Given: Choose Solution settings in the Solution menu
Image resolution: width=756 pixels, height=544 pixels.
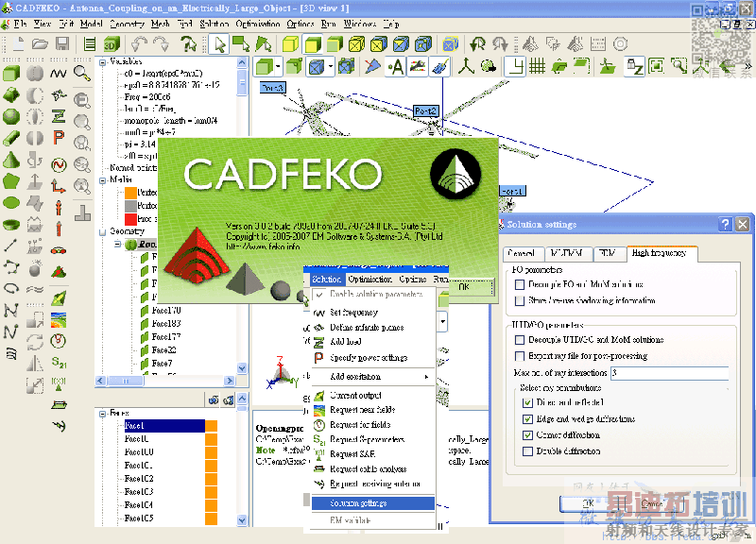Looking at the screenshot, I should [373, 503].
